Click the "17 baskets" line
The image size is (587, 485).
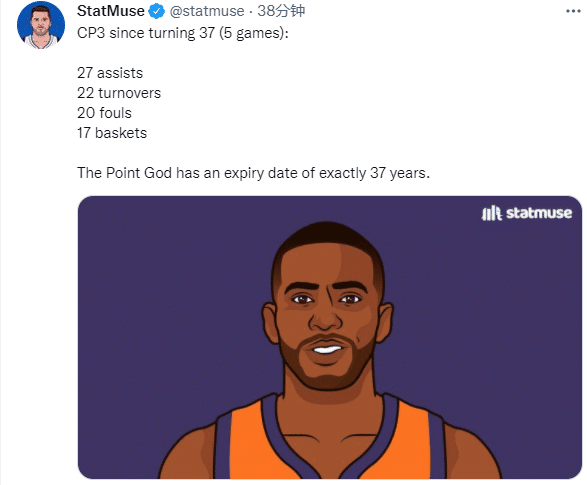(x=112, y=133)
